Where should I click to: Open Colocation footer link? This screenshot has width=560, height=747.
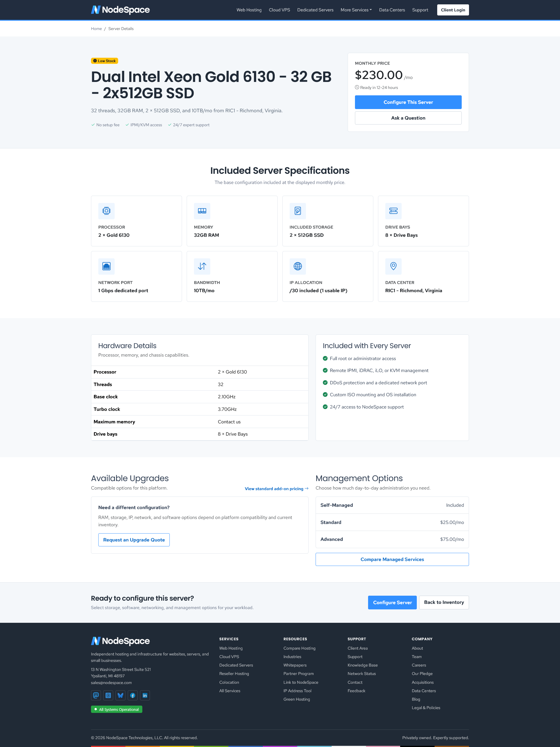click(229, 682)
